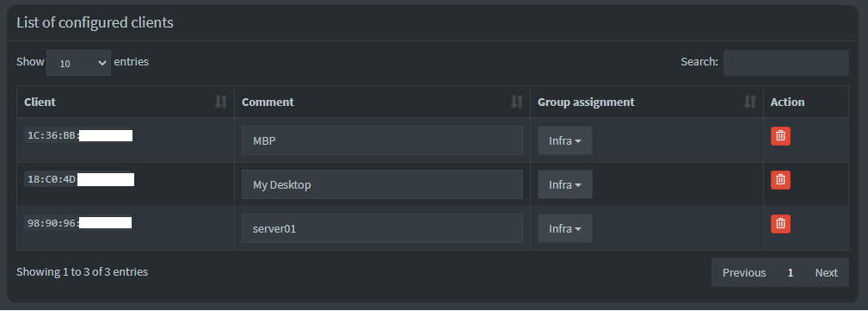Focus the Search input field
This screenshot has height=311, width=868.
pos(786,63)
